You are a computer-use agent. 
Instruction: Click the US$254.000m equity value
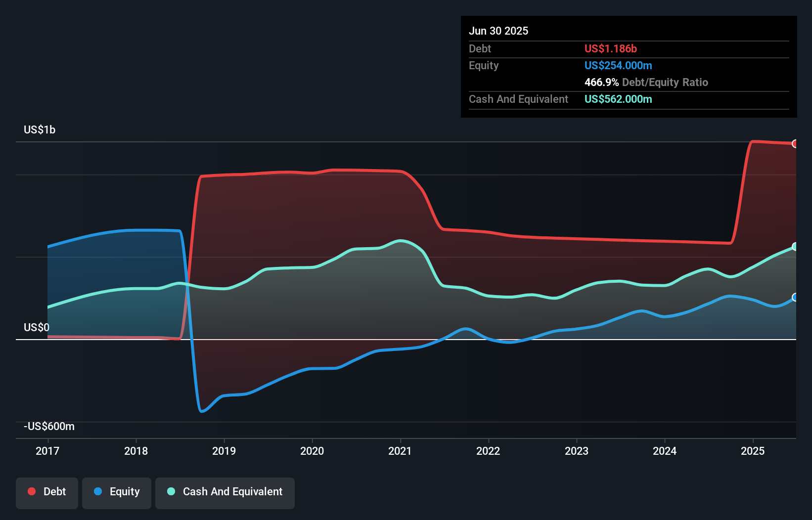pos(618,65)
